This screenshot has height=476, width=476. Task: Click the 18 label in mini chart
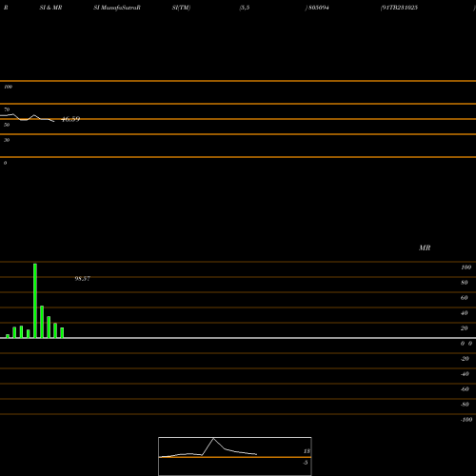coord(307,451)
